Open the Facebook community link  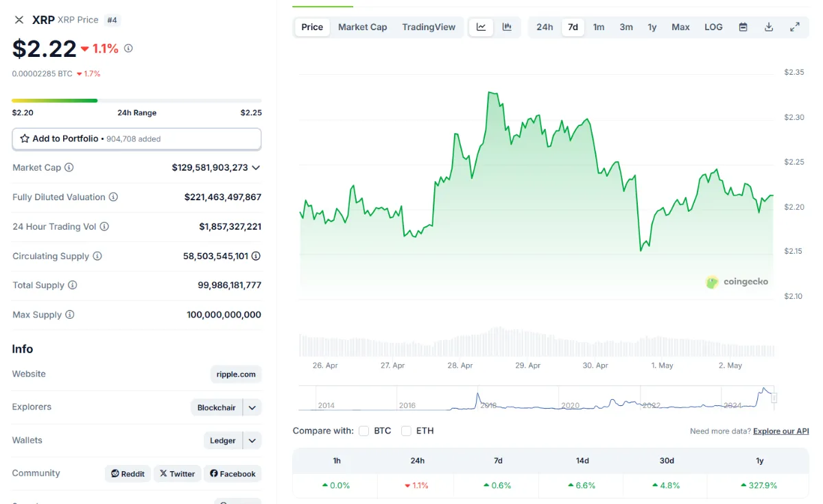point(232,474)
